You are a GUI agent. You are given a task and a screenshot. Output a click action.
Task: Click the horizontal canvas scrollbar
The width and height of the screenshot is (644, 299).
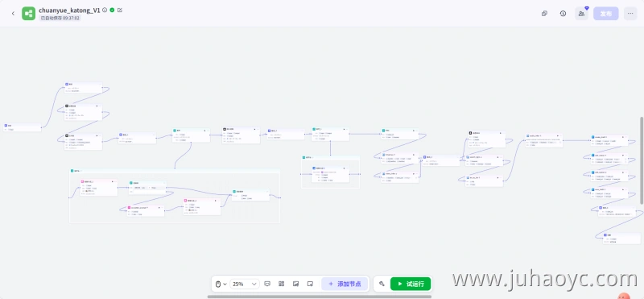[319, 297]
